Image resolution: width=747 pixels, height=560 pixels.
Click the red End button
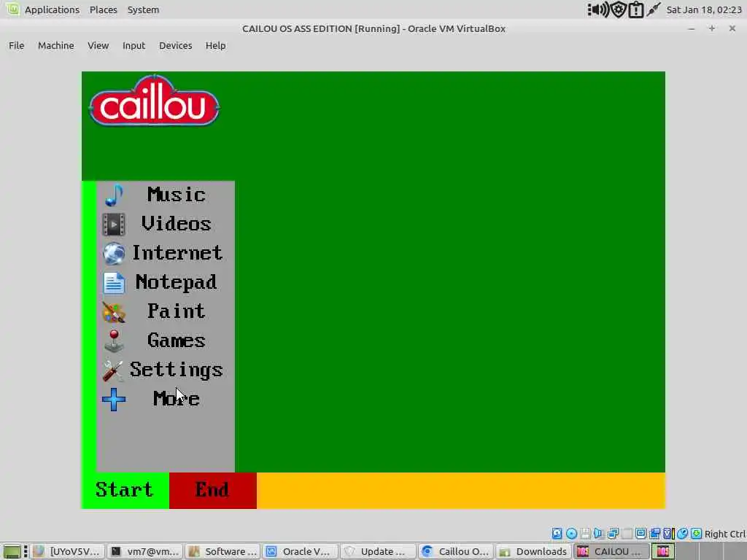pyautogui.click(x=212, y=491)
